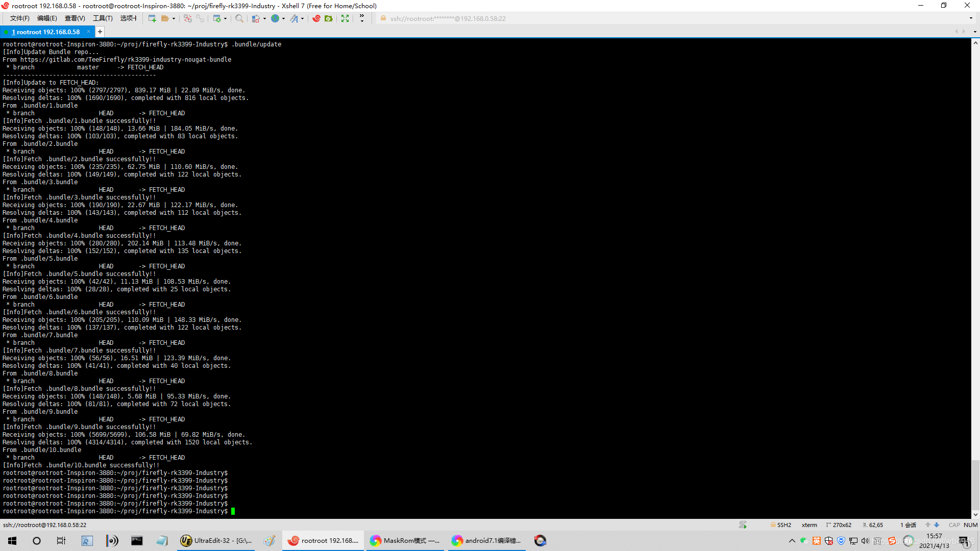Click the terminal vertical scrollbar down arrow
Image resolution: width=980 pixels, height=551 pixels.
click(975, 514)
